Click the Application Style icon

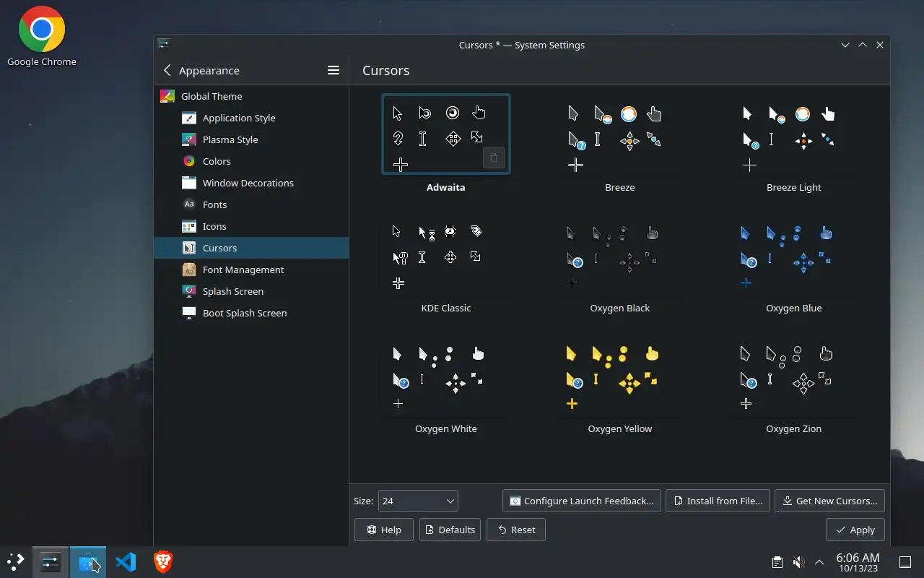click(x=189, y=118)
